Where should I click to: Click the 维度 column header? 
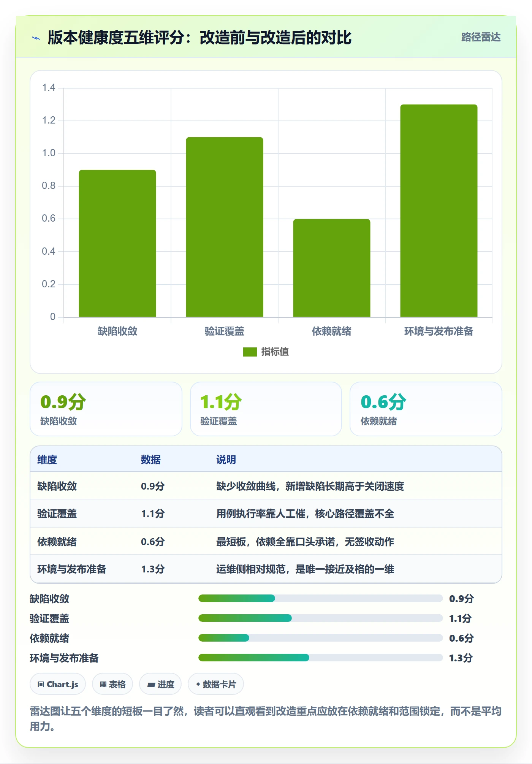(x=47, y=460)
